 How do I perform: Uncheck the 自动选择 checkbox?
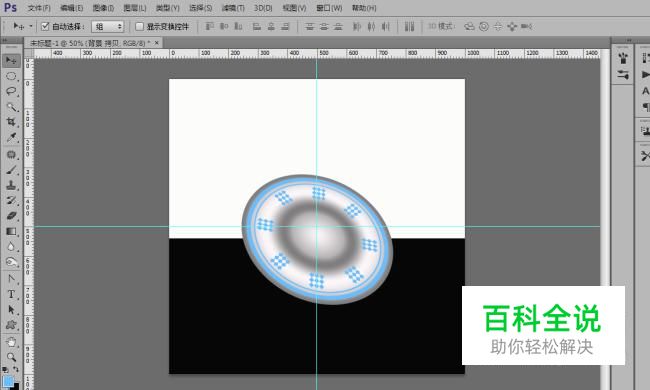[45, 27]
